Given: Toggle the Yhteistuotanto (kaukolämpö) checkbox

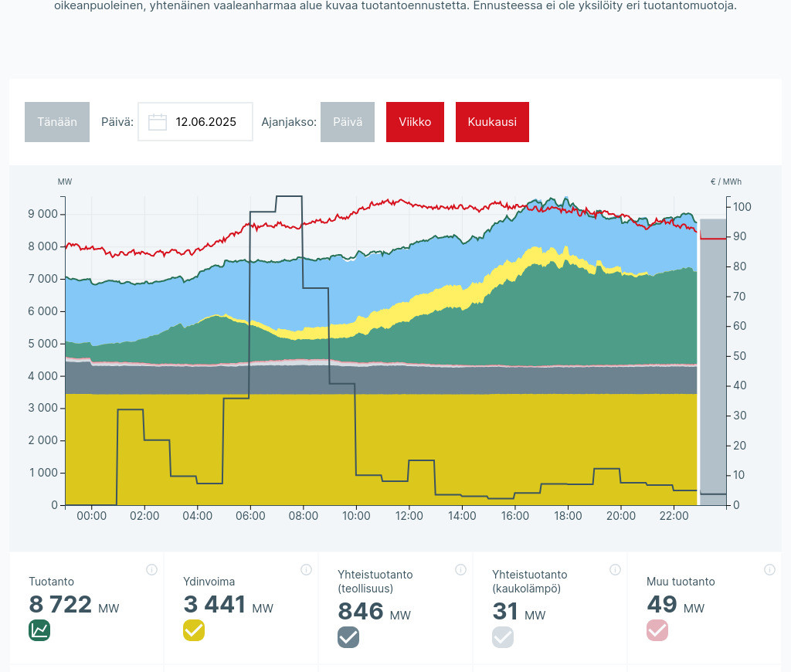Looking at the screenshot, I should click(503, 637).
